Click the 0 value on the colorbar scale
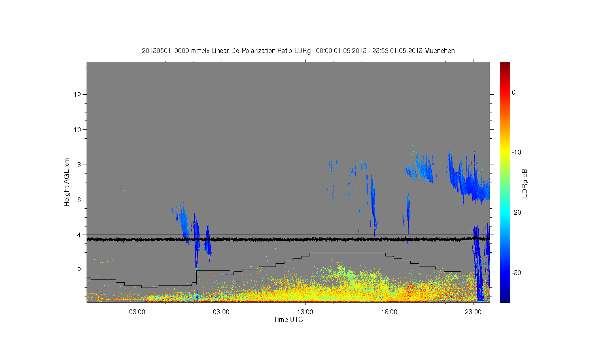 point(514,92)
